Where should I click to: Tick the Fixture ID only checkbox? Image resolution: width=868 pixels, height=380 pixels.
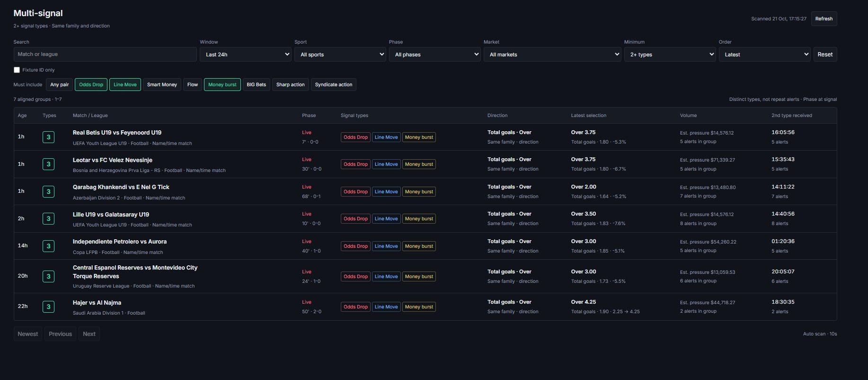(17, 70)
